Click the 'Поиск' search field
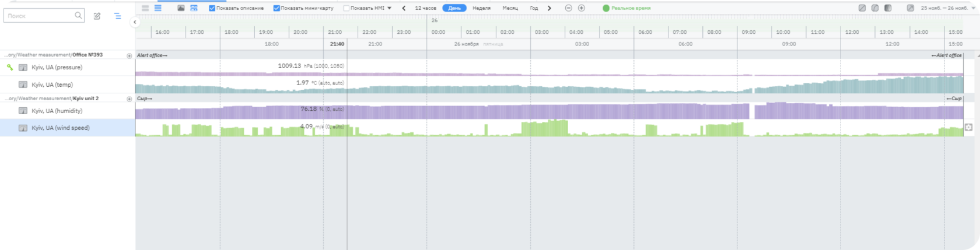 coord(40,16)
